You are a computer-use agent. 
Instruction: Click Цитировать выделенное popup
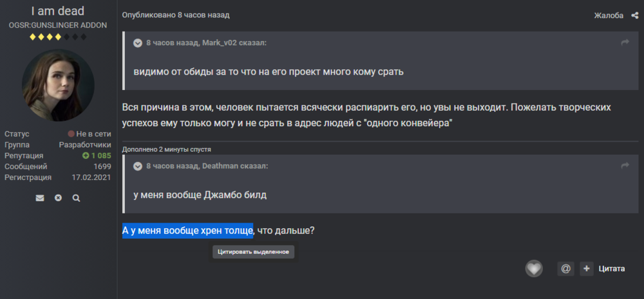[254, 251]
